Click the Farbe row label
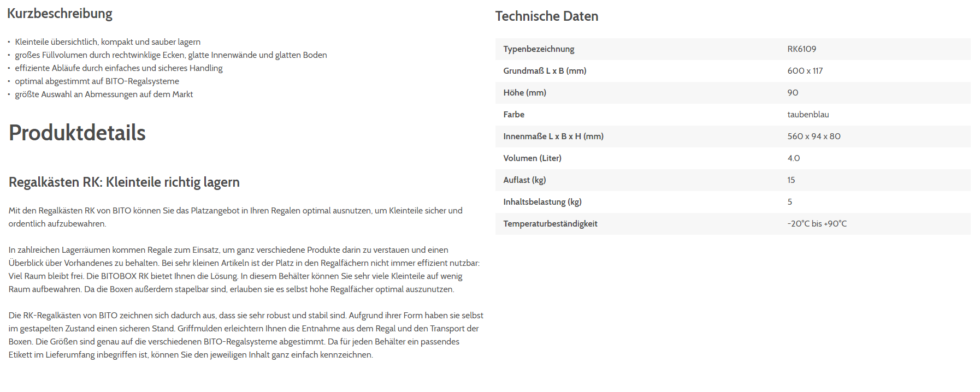This screenshot has height=392, width=980. [x=513, y=115]
